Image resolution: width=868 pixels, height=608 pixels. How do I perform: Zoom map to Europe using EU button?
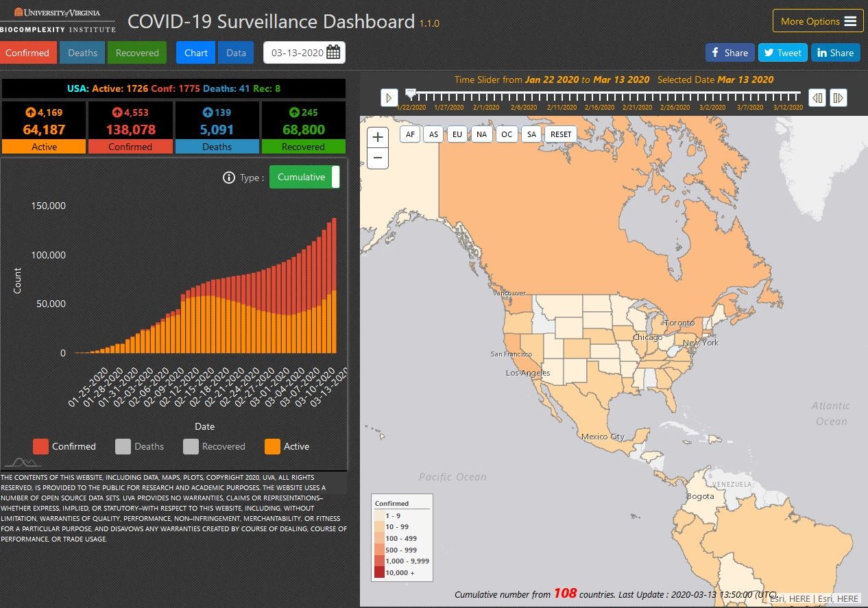(x=457, y=134)
